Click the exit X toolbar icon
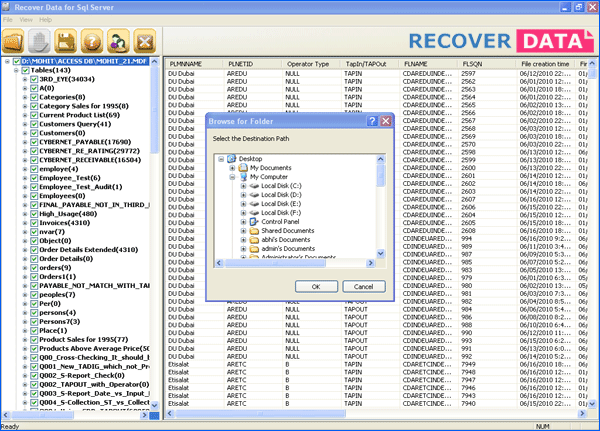600x431 pixels. coord(145,43)
